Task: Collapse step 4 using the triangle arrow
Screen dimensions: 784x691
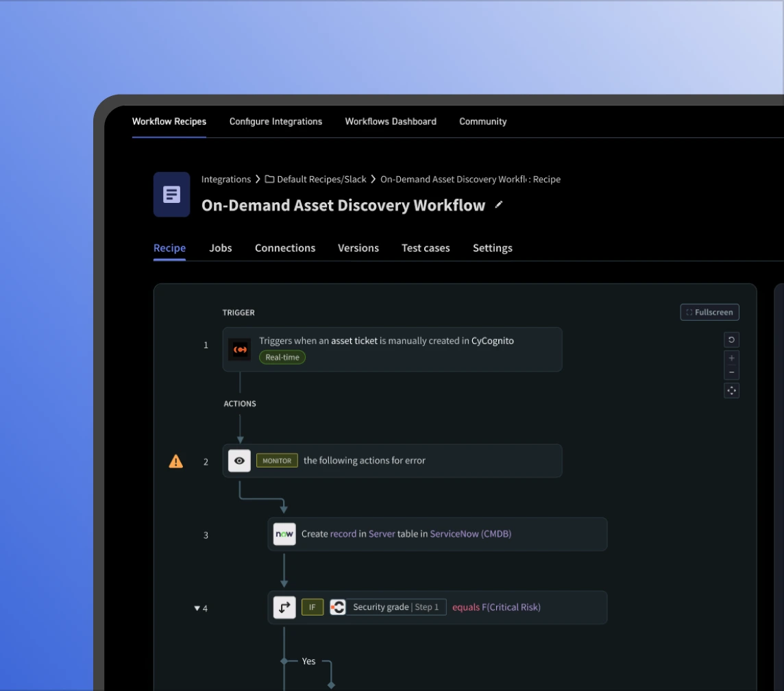Action: click(197, 608)
